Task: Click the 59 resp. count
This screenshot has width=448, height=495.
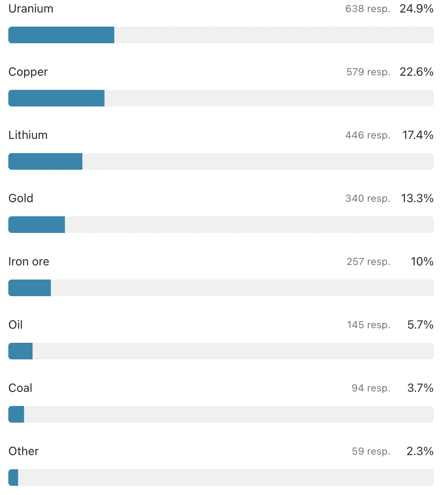Action: pos(371,451)
